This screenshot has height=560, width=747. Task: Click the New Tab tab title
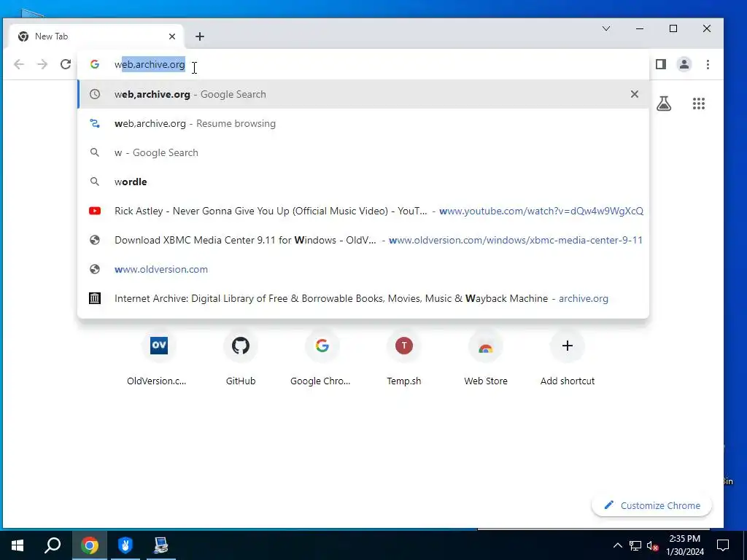tap(52, 36)
